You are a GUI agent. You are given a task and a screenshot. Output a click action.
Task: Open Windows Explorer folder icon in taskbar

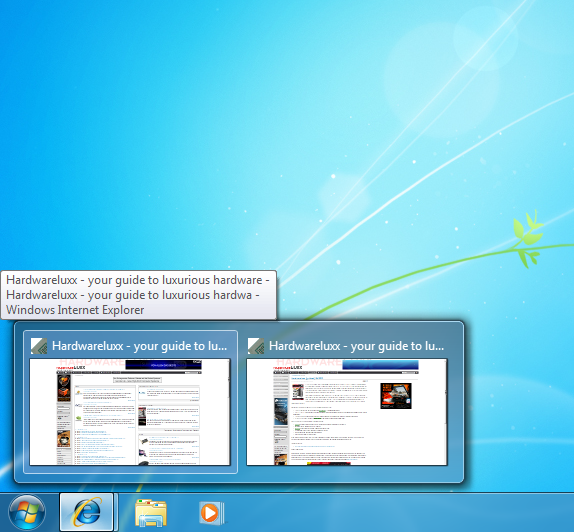(151, 513)
